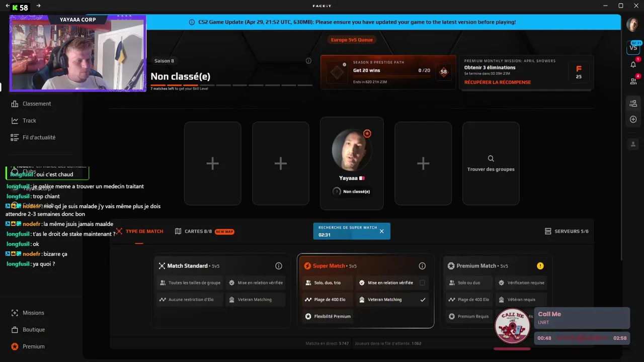The height and width of the screenshot is (362, 644).
Task: Click the plus circle icon in right bar
Action: [x=633, y=120]
